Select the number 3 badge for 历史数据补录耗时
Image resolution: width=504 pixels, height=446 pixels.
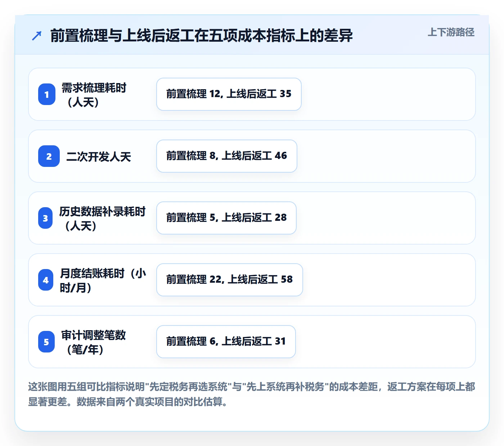click(x=45, y=218)
